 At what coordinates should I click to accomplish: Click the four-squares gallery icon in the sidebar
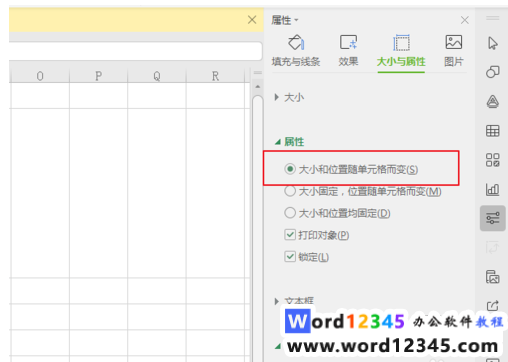pos(493,160)
